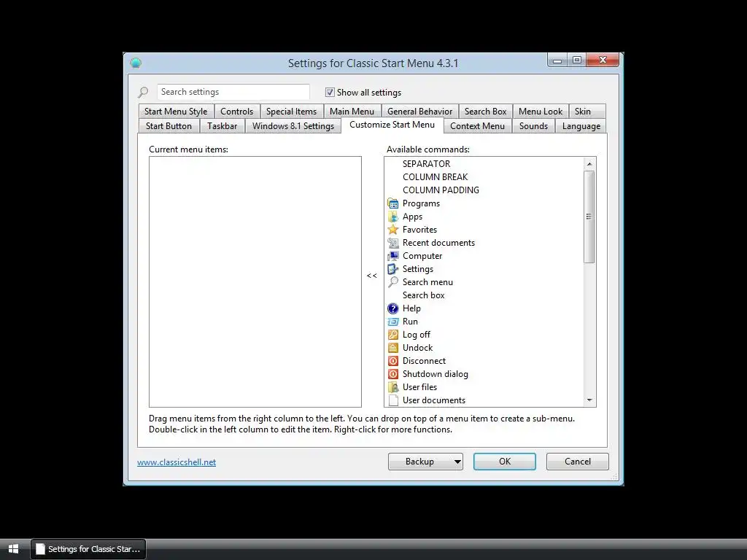Open the Windows 8.1 Settings tab
The height and width of the screenshot is (560, 747).
tap(293, 126)
